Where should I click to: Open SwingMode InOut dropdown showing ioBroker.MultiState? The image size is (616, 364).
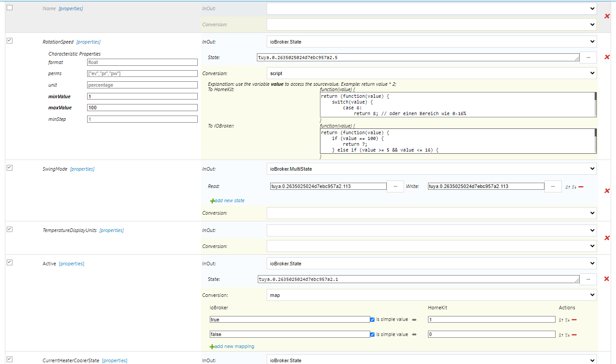(432, 169)
